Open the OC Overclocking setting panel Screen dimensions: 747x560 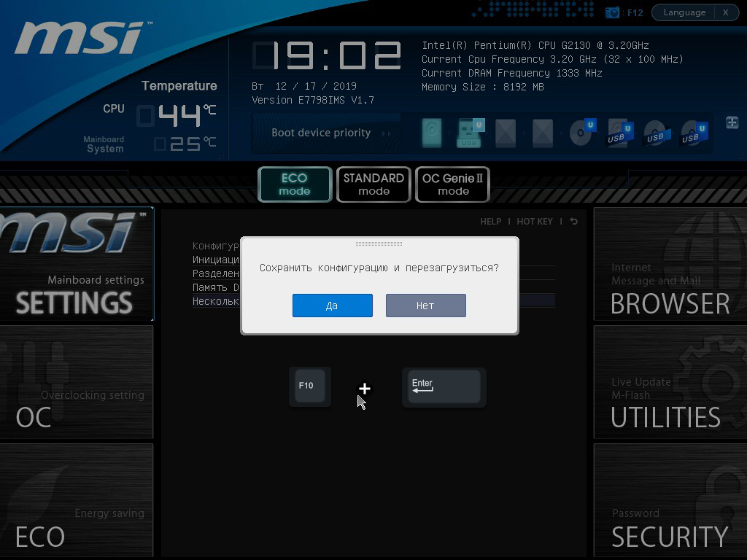pyautogui.click(x=77, y=382)
